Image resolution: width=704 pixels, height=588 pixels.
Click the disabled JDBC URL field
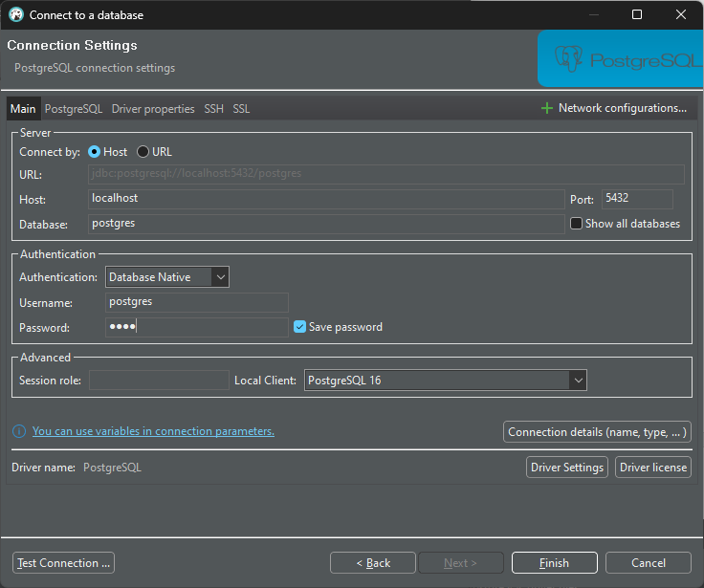point(386,174)
